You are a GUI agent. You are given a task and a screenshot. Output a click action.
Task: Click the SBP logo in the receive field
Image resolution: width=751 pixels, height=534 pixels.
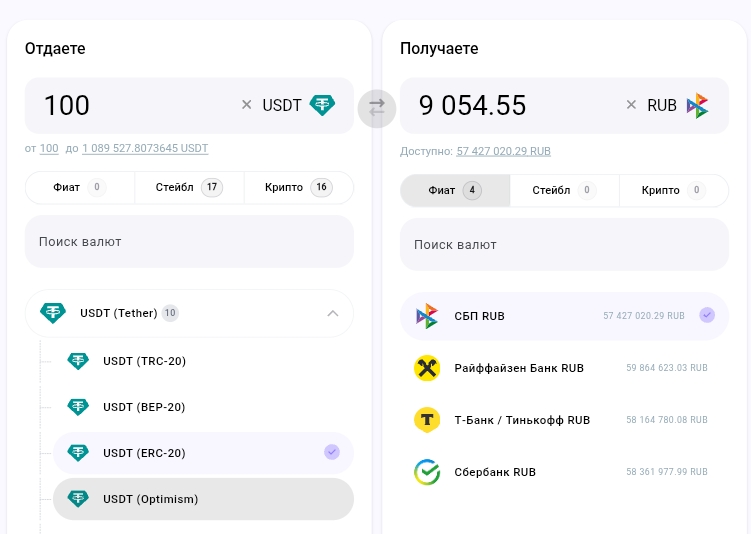[x=698, y=105]
